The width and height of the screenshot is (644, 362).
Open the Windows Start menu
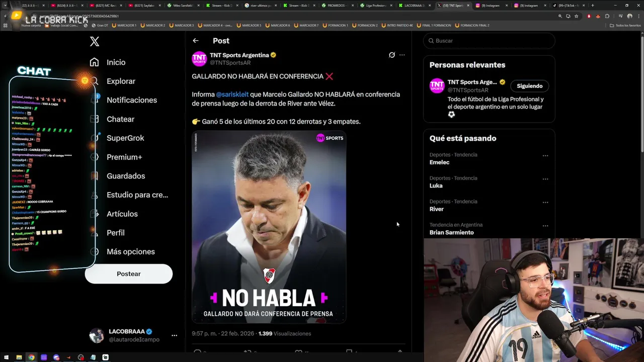pyautogui.click(x=7, y=357)
